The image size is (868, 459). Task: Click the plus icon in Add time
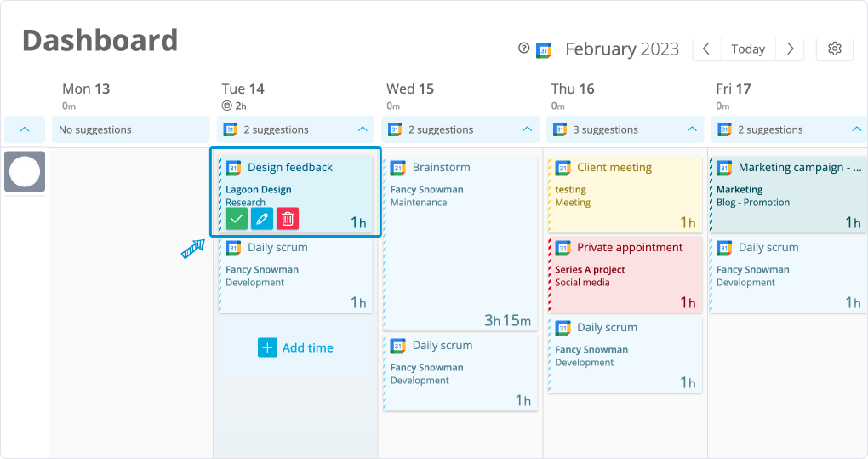(267, 347)
